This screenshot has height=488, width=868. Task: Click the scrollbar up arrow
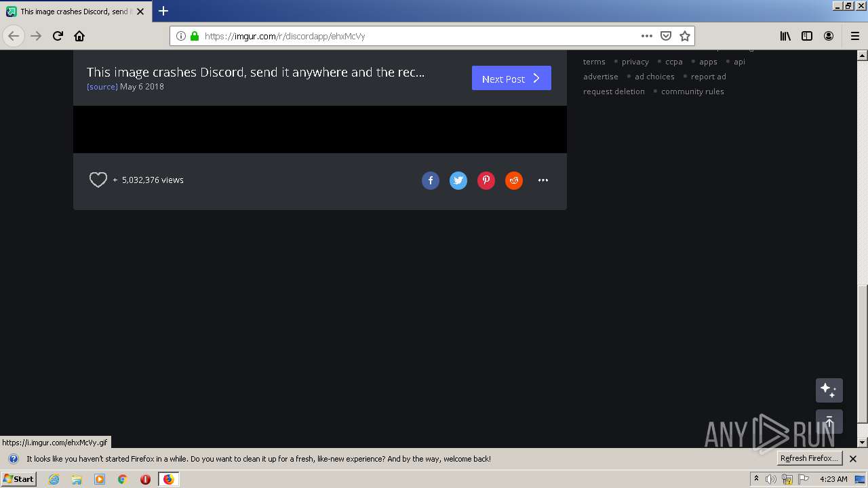click(863, 55)
